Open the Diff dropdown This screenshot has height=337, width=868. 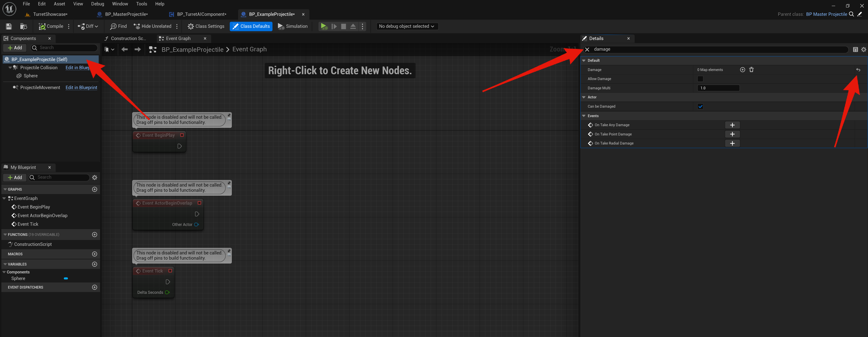click(88, 26)
